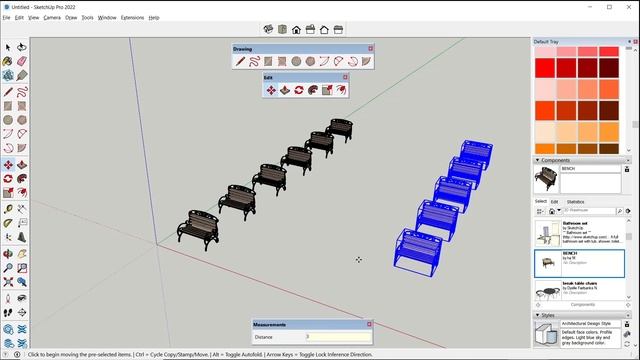Switch to the Statistics tab in Components
The height and width of the screenshot is (360, 640).
click(575, 202)
